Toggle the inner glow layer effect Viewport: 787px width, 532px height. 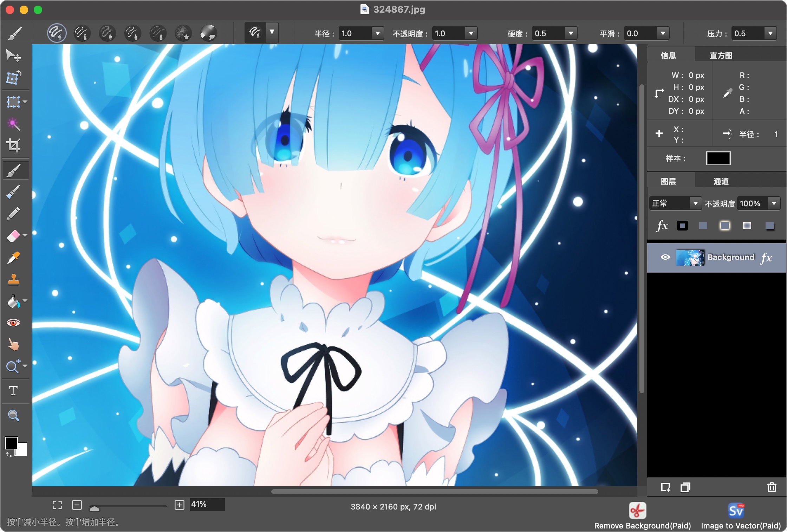point(747,226)
